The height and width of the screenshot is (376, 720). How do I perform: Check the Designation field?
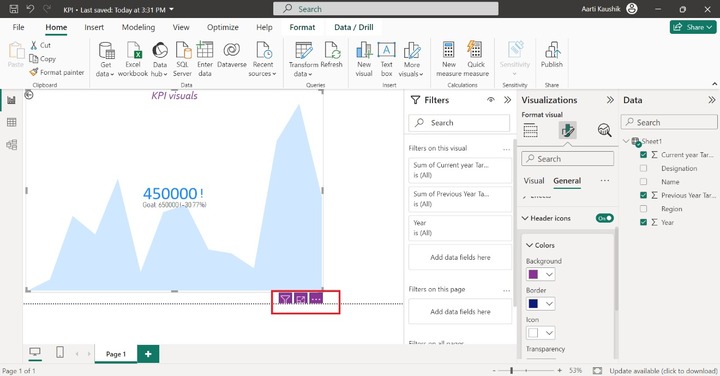643,168
